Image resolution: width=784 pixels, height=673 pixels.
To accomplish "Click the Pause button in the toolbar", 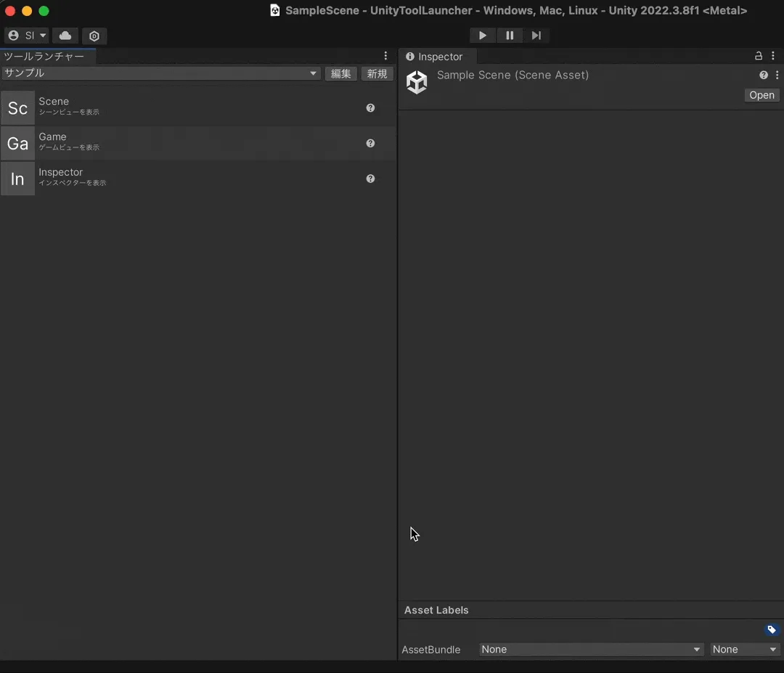I will tap(510, 36).
